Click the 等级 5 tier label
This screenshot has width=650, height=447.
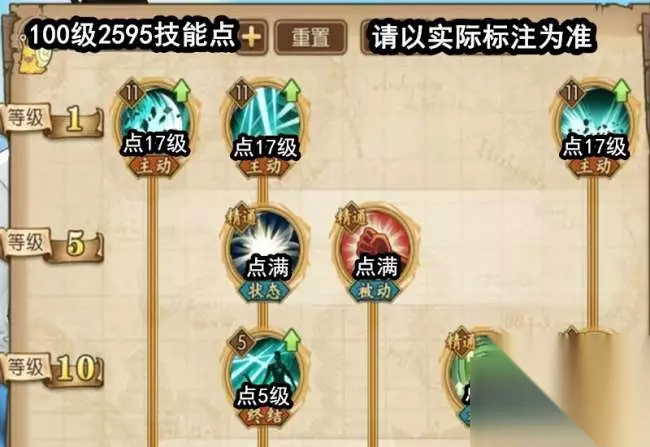pyautogui.click(x=52, y=245)
